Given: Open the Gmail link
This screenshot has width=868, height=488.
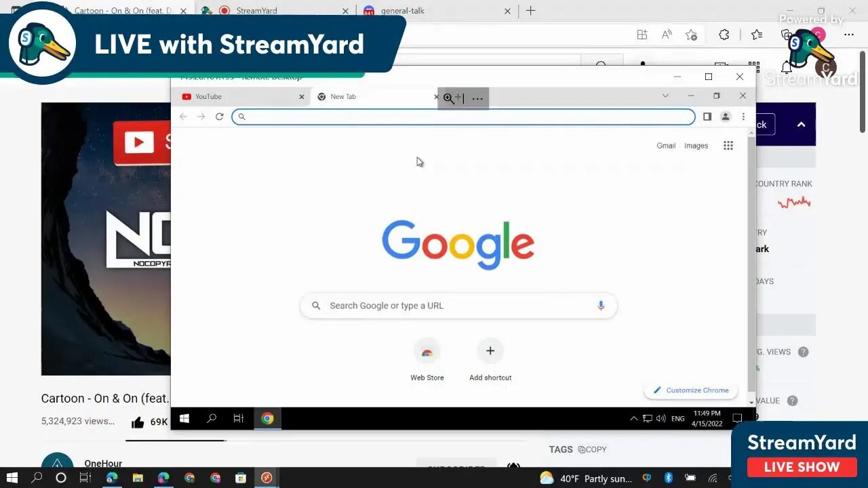Looking at the screenshot, I should (x=665, y=146).
